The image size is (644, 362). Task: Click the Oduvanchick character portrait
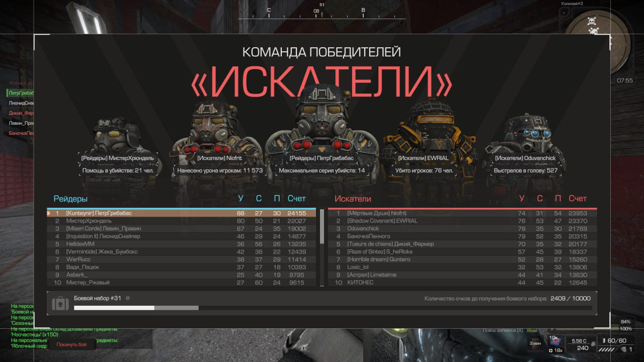coord(526,135)
